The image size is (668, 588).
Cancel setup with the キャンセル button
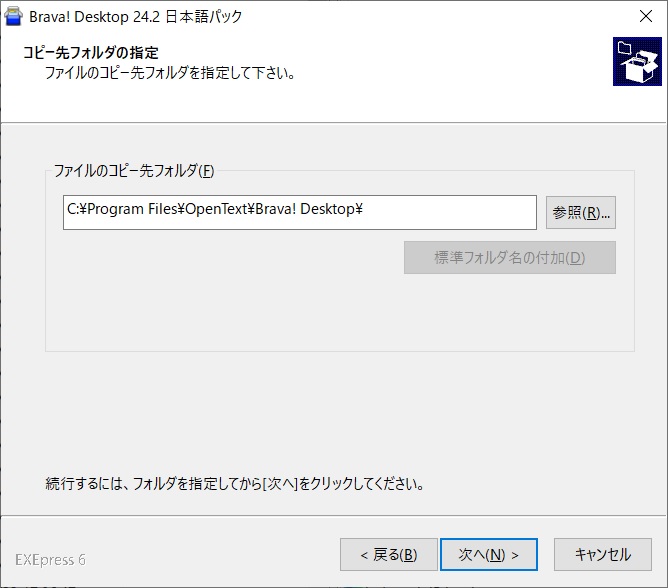click(603, 554)
